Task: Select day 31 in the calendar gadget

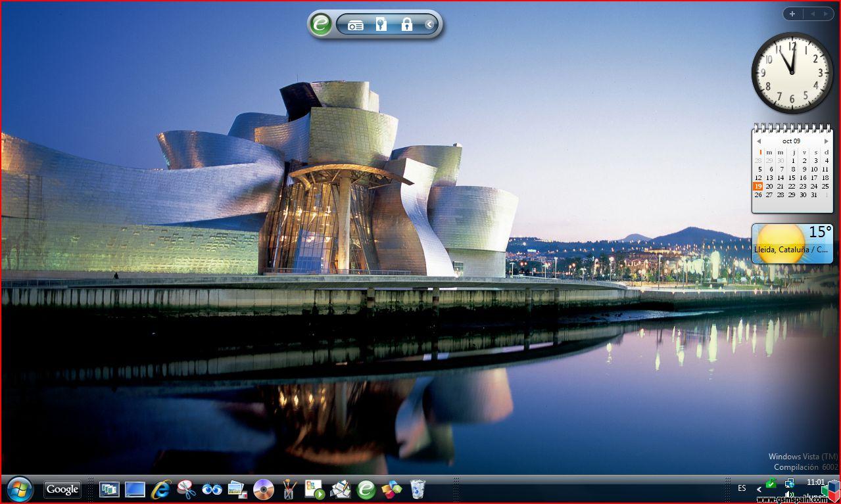Action: tap(814, 195)
